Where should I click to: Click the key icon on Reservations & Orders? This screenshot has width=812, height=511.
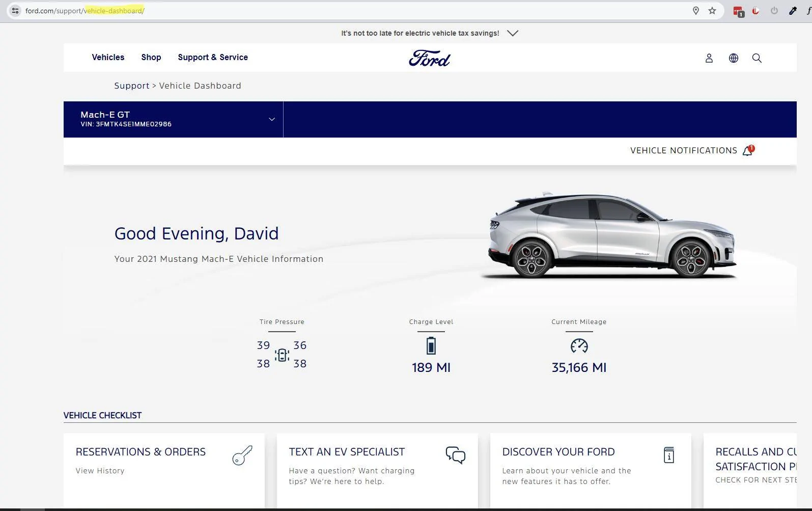pyautogui.click(x=242, y=455)
